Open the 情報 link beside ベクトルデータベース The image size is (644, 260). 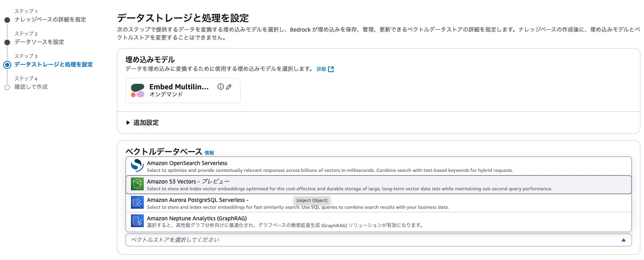(209, 153)
